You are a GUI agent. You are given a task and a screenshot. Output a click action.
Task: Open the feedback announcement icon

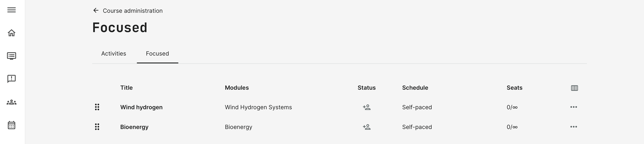pos(12,79)
